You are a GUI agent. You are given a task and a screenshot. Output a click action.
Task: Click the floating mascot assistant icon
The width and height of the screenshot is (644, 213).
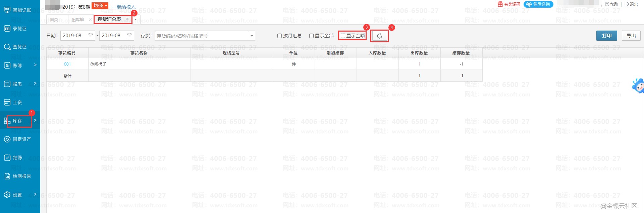point(638,86)
